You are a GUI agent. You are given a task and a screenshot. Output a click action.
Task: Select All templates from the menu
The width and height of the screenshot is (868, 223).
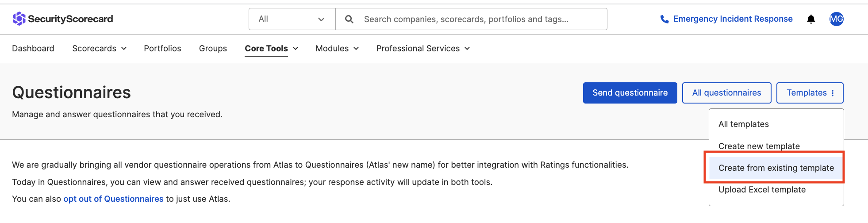pos(743,124)
